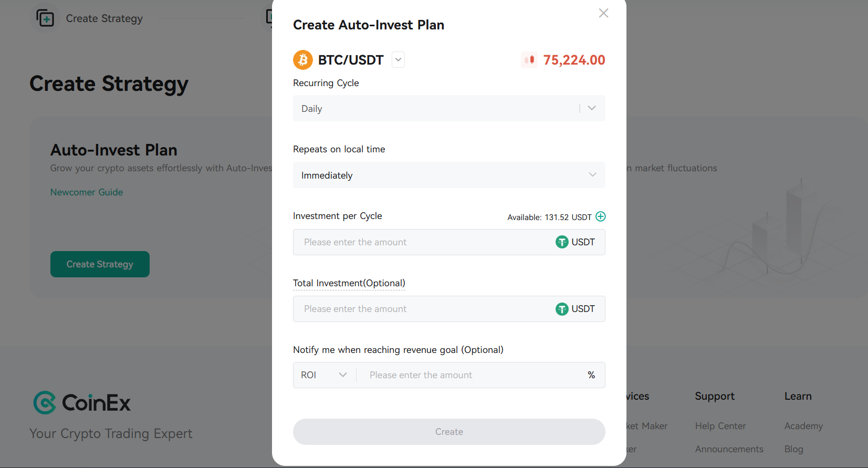The width and height of the screenshot is (868, 468).
Task: Open the Blog footer link
Action: 794,449
